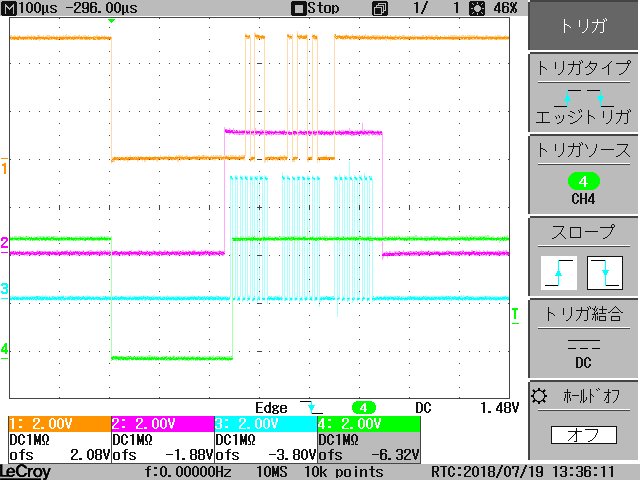Open the トリガタイプ menu item
The height and width of the screenshot is (480, 640).
[583, 93]
